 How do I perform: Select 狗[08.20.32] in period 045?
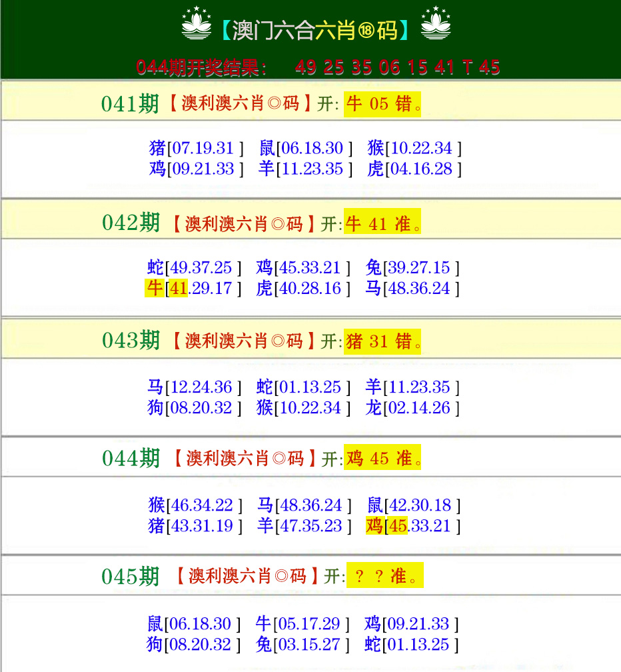194,644
